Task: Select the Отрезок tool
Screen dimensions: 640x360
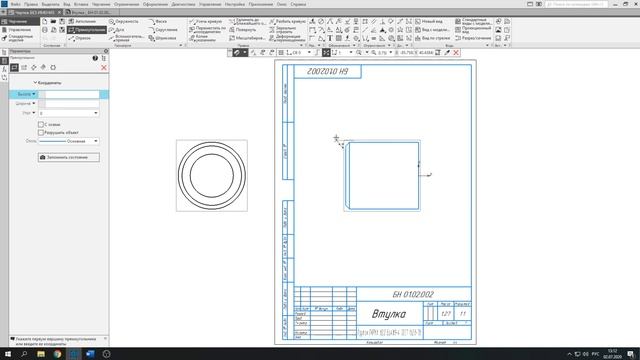Action: click(80, 38)
